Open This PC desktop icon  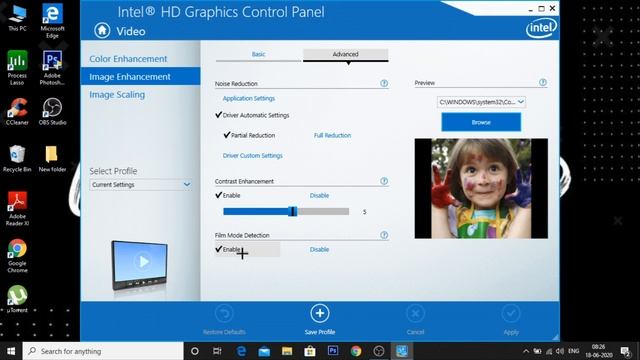17,18
